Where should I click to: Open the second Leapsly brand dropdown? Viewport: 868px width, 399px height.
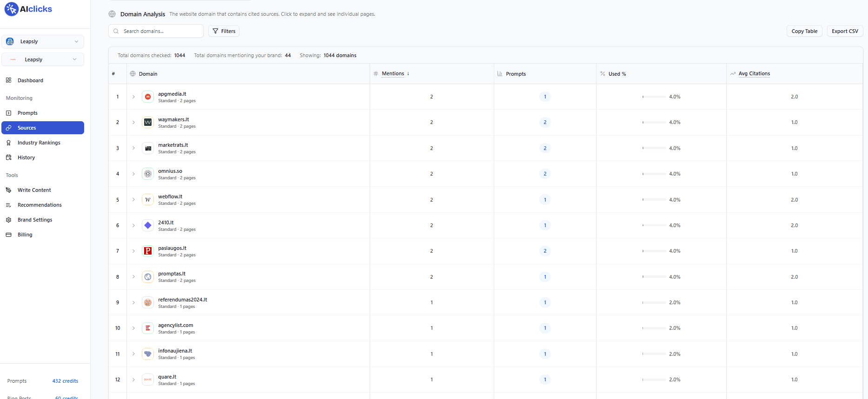(x=43, y=59)
